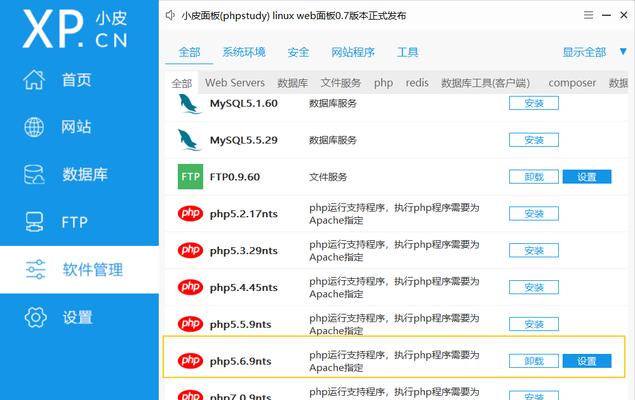
Task: Filter by php category
Action: click(383, 83)
